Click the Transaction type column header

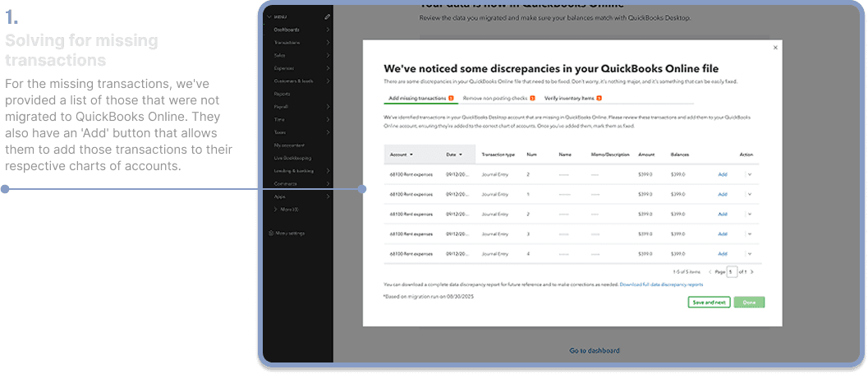click(x=498, y=155)
